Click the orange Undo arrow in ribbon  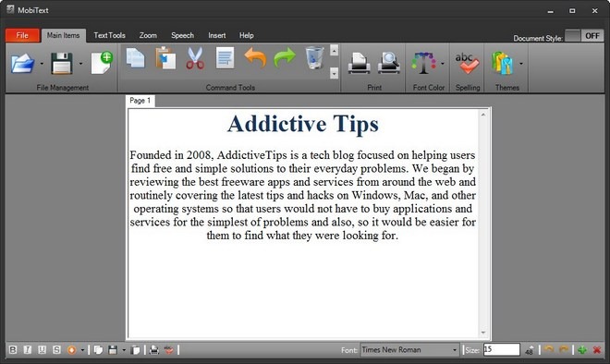(x=255, y=58)
